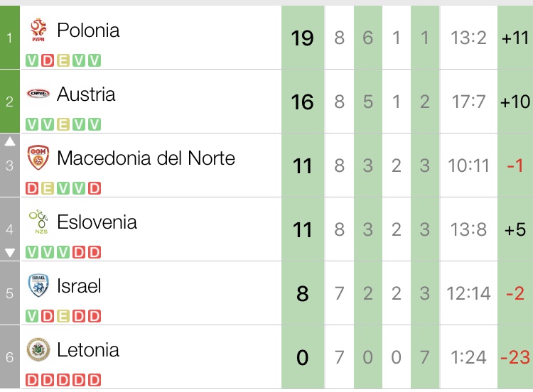Open the Polonia team page
The image size is (533, 392).
coord(88,30)
